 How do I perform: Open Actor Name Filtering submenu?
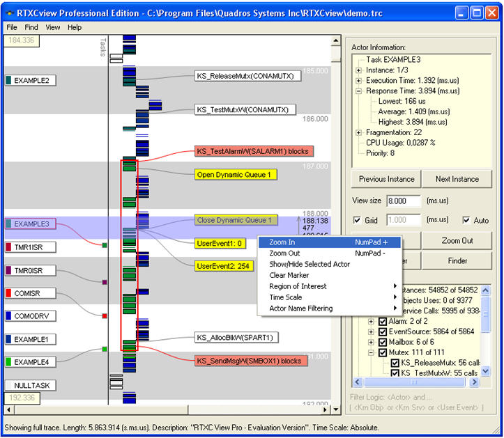pos(330,308)
